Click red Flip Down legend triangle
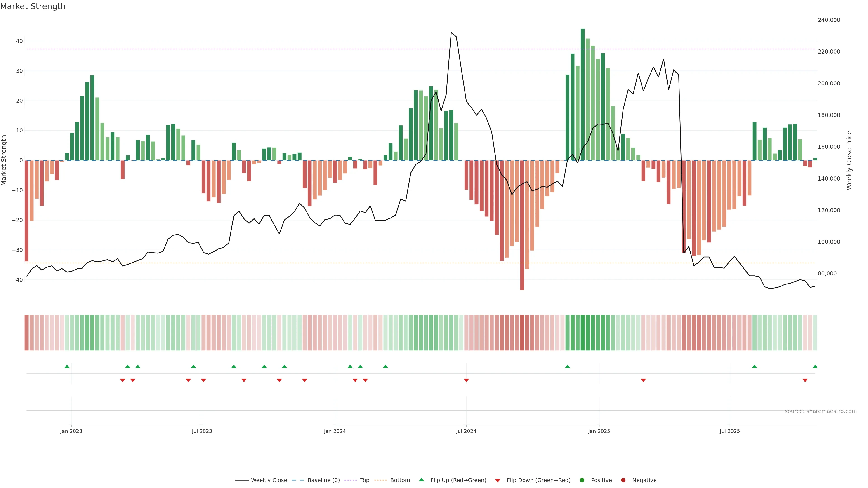This screenshot has height=488, width=868. pyautogui.click(x=498, y=480)
